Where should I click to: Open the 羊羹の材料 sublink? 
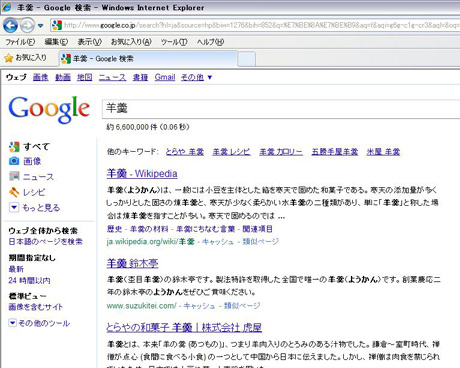pos(149,229)
